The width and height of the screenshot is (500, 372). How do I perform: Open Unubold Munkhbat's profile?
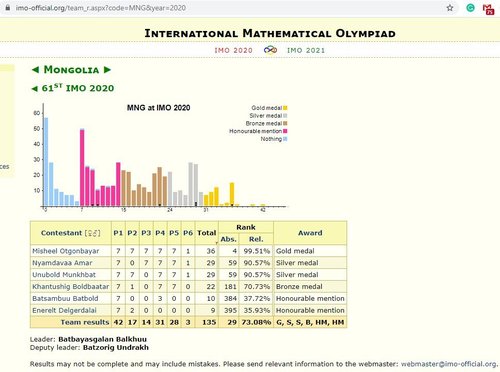pyautogui.click(x=64, y=275)
